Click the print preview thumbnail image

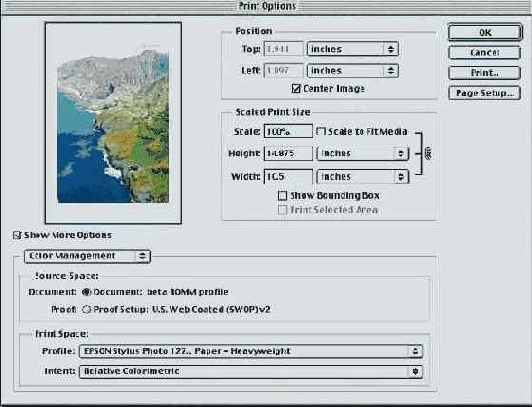(113, 125)
